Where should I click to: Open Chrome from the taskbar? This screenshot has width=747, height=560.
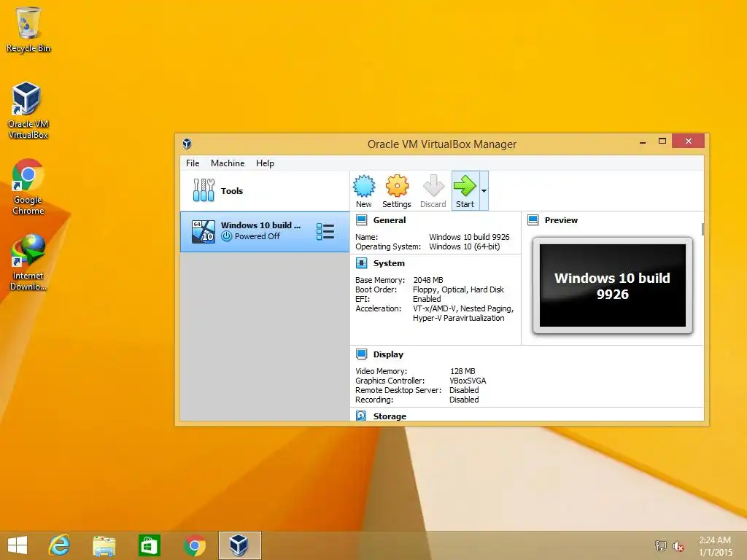click(x=194, y=545)
